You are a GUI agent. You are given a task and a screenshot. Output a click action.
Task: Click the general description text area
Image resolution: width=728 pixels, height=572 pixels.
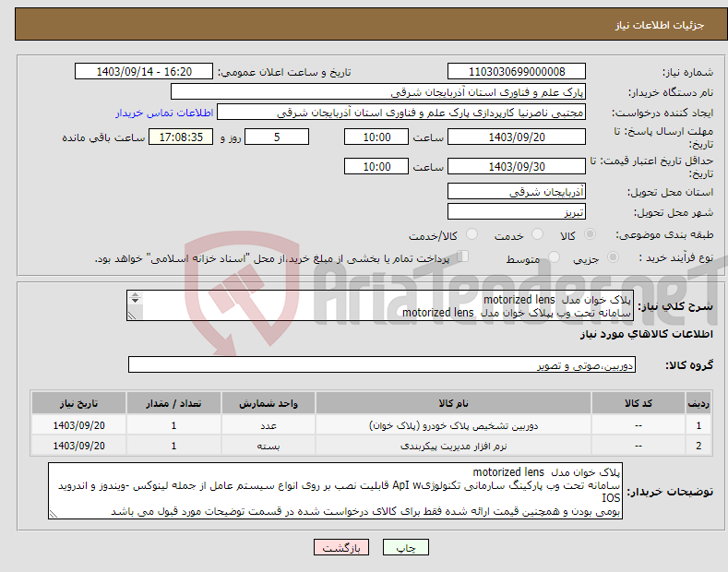coord(380,305)
